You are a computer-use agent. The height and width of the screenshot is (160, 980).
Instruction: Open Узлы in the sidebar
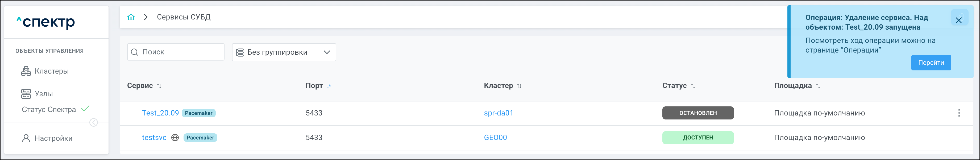pyautogui.click(x=43, y=94)
